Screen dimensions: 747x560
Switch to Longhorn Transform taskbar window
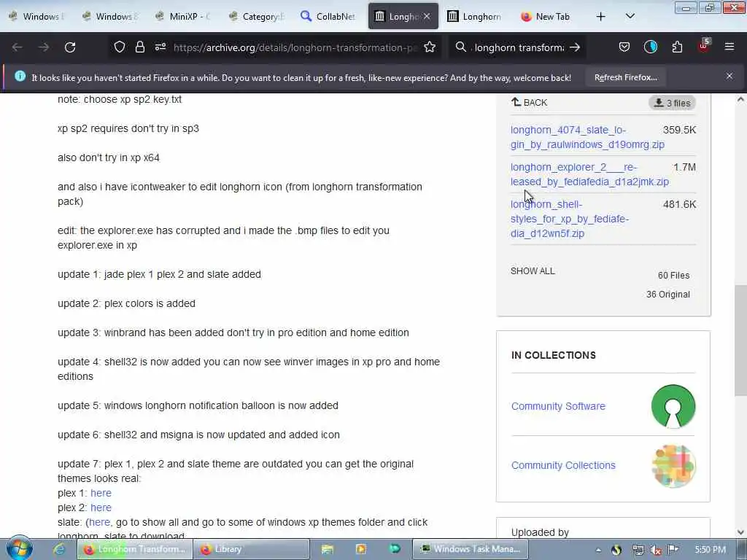(x=135, y=549)
